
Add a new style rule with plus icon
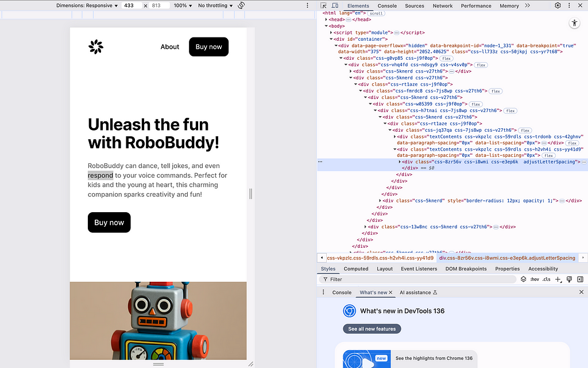558,279
